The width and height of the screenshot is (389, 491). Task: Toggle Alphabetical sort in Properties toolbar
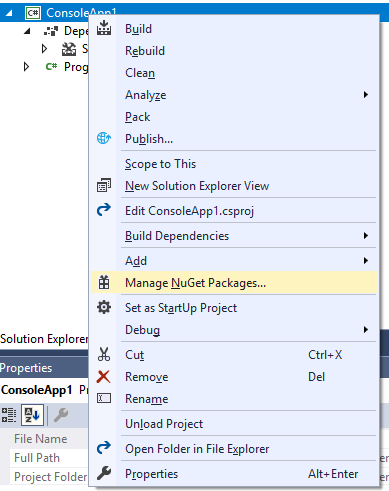click(32, 415)
